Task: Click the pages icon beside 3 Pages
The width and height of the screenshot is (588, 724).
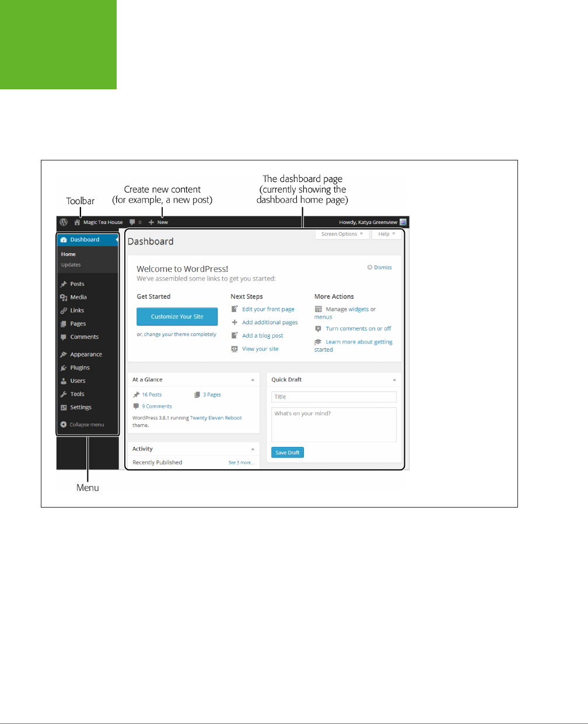Action: [197, 395]
